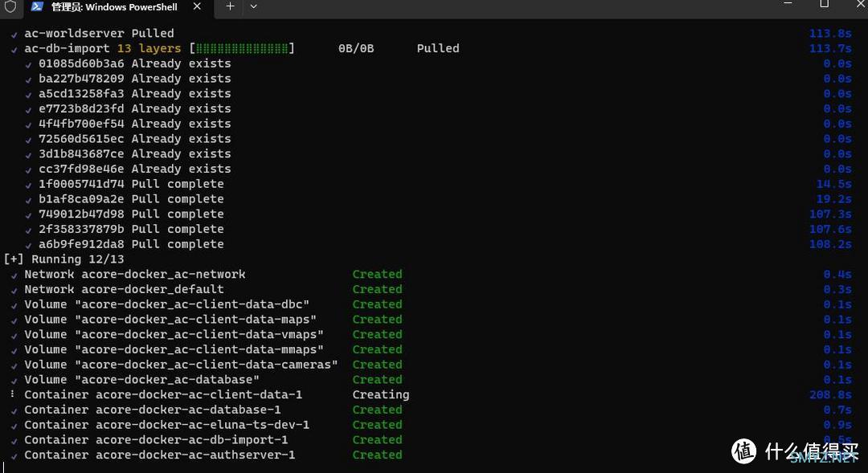Click the 14.5s time value
The height and width of the screenshot is (473, 868).
point(834,184)
